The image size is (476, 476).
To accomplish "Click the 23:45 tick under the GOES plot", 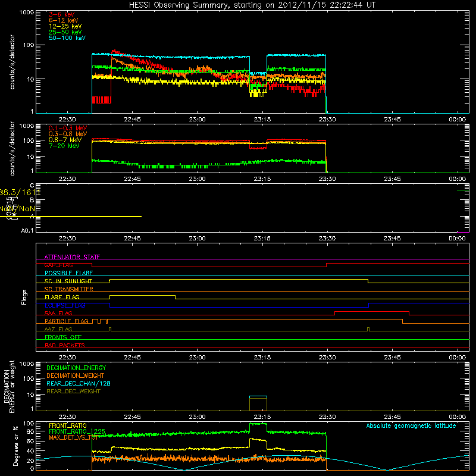I will 392,239.
